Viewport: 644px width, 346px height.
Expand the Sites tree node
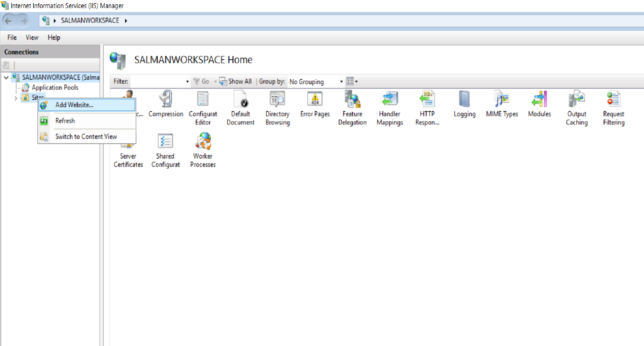[15, 98]
